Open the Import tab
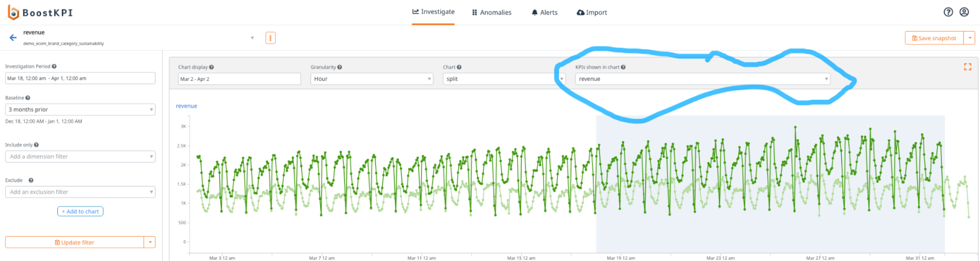 592,13
